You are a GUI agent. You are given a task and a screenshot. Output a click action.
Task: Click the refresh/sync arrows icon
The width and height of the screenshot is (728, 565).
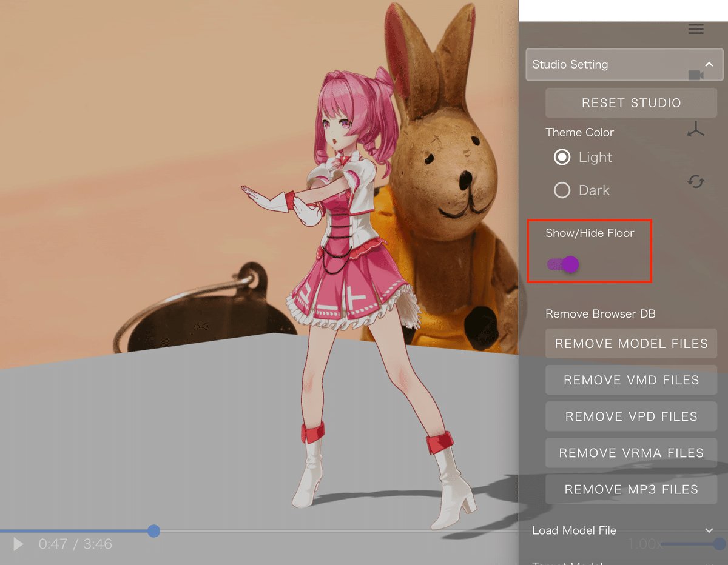click(x=696, y=181)
